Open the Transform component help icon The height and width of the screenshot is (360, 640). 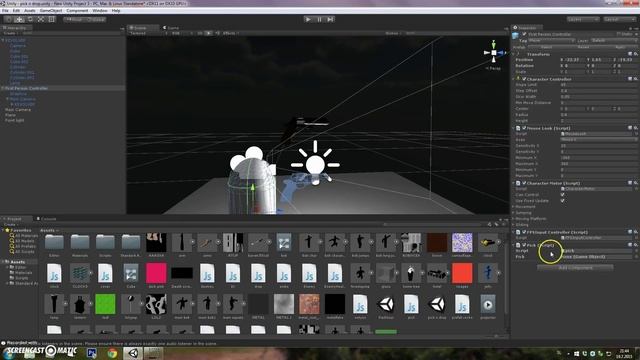coord(630,54)
